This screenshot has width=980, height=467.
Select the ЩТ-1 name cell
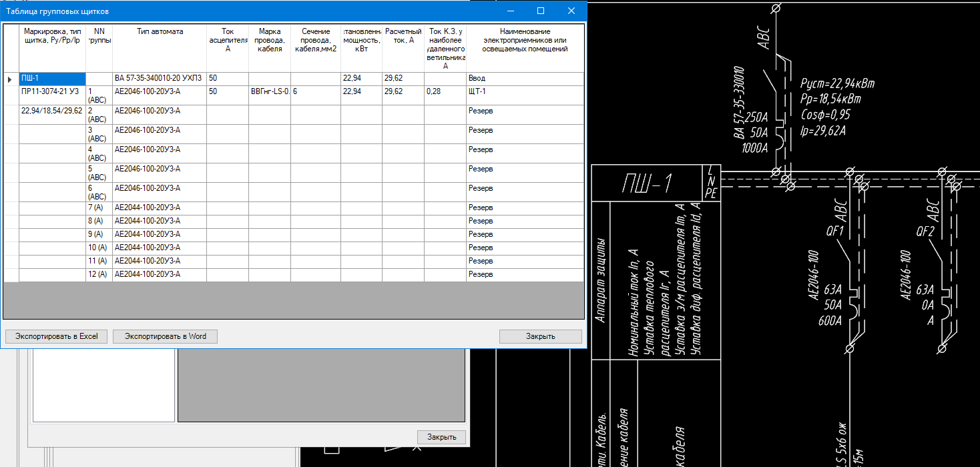(525, 91)
